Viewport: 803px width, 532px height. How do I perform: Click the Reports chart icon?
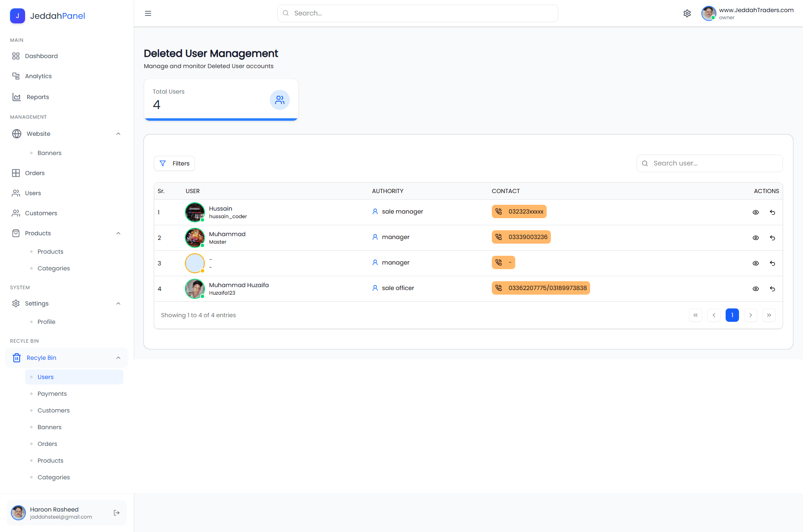(17, 97)
